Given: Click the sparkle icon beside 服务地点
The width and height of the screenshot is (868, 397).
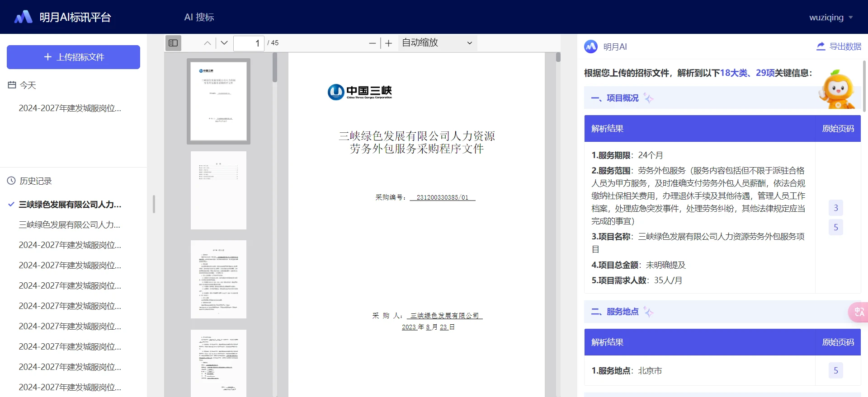Looking at the screenshot, I should (648, 311).
